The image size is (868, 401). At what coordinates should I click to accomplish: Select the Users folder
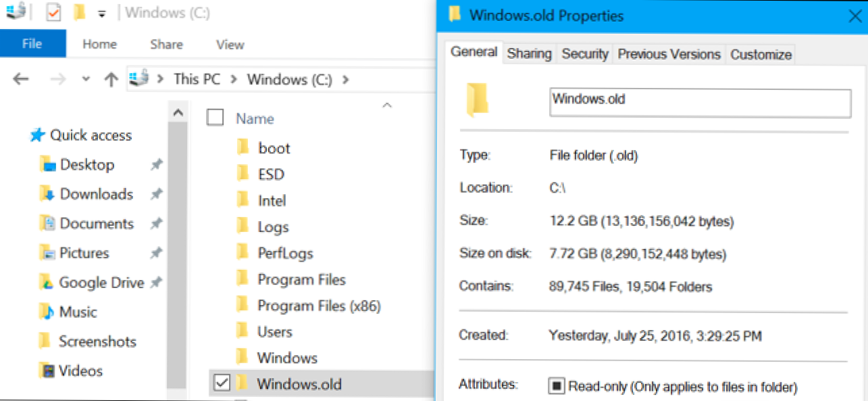(274, 332)
